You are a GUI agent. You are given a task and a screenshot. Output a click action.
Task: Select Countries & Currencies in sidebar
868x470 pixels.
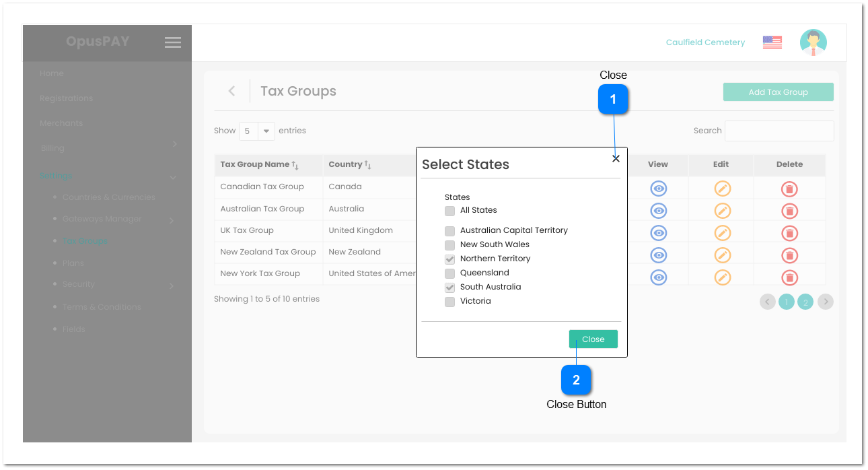tap(109, 197)
